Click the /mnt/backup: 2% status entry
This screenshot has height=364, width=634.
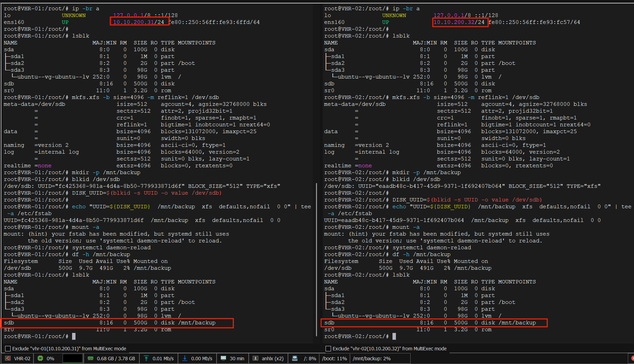coord(372,359)
